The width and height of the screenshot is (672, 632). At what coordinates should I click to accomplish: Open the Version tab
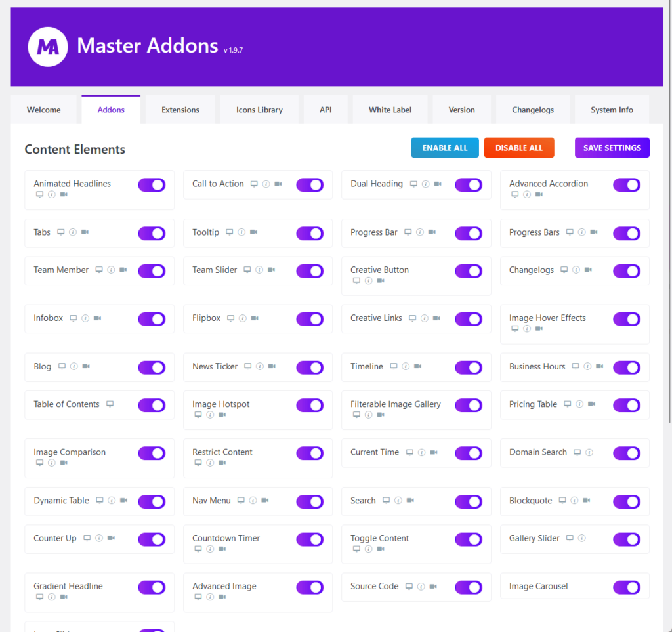(461, 110)
